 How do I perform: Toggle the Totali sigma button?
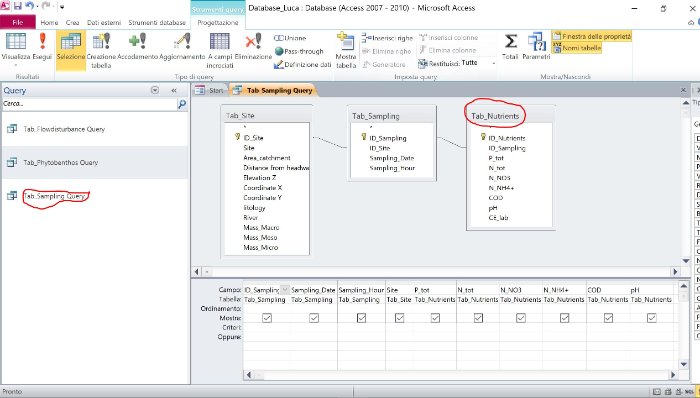tap(510, 46)
